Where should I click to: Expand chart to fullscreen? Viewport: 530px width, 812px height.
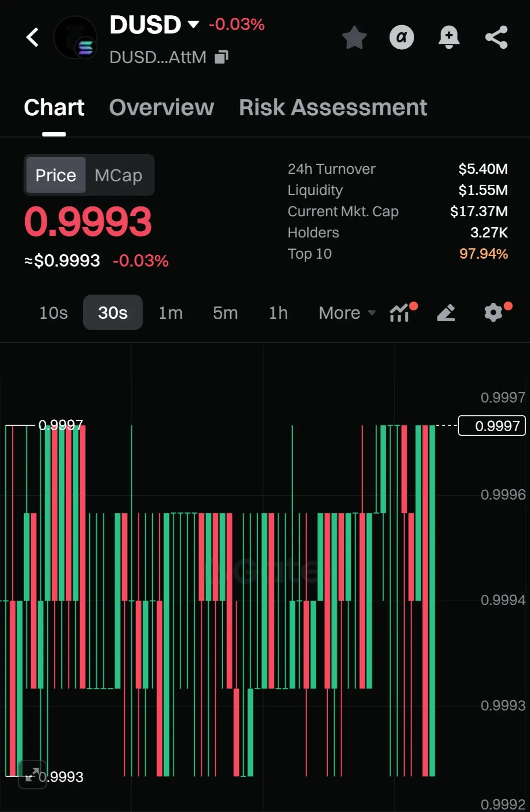coord(32,775)
